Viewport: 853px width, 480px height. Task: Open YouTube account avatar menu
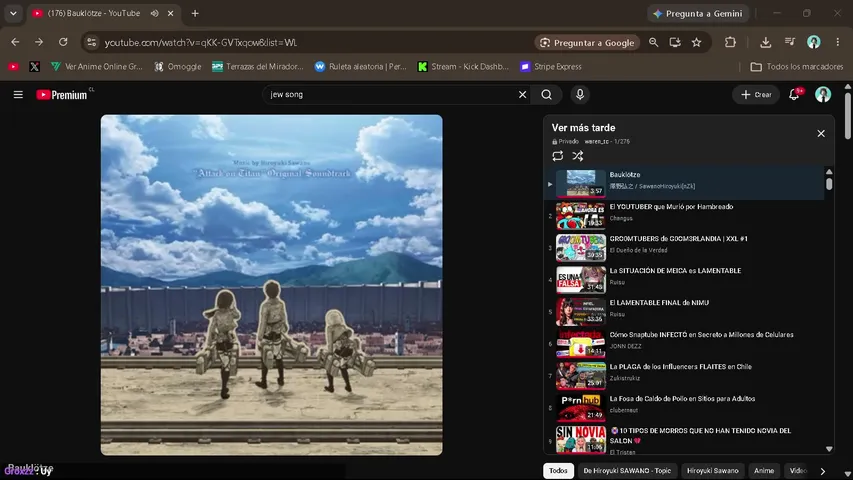tap(823, 95)
